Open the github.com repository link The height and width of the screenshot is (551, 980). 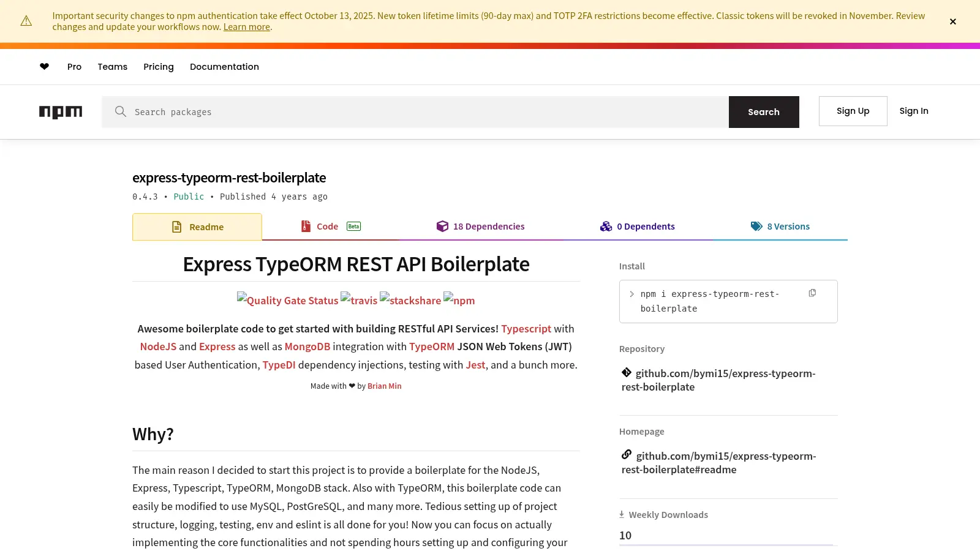[718, 380]
